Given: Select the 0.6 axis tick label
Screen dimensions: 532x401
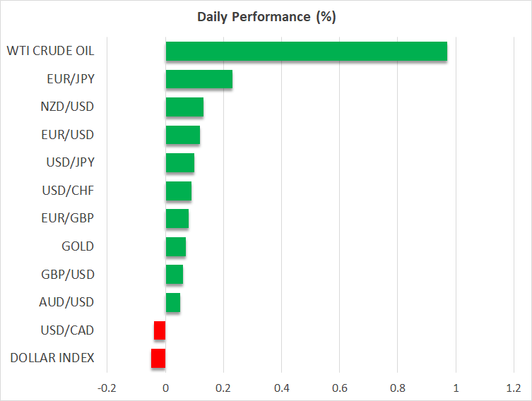Looking at the screenshot, I should [339, 388].
